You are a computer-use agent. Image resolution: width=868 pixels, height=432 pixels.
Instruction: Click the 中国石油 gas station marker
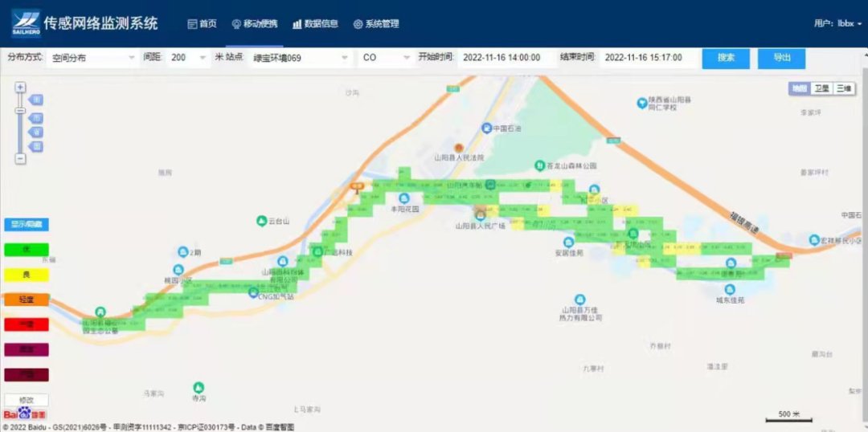click(x=486, y=128)
